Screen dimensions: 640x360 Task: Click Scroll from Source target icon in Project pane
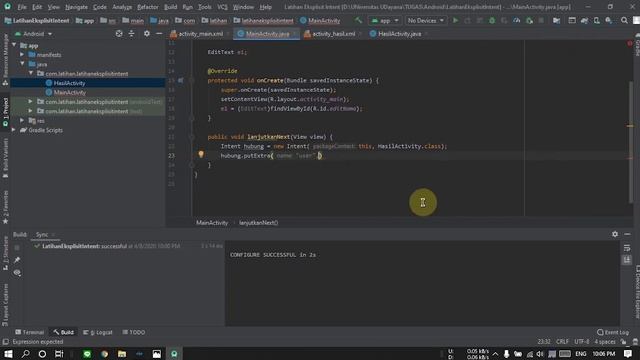coord(119,34)
